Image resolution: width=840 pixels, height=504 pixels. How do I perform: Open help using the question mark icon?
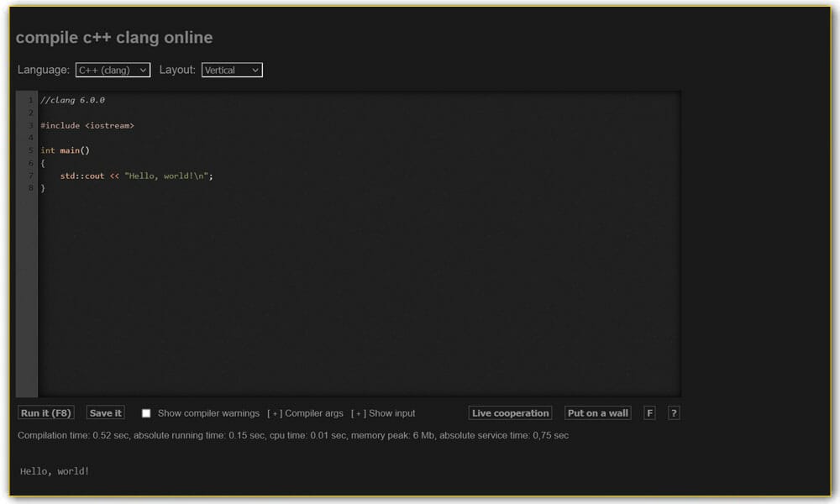click(x=671, y=412)
